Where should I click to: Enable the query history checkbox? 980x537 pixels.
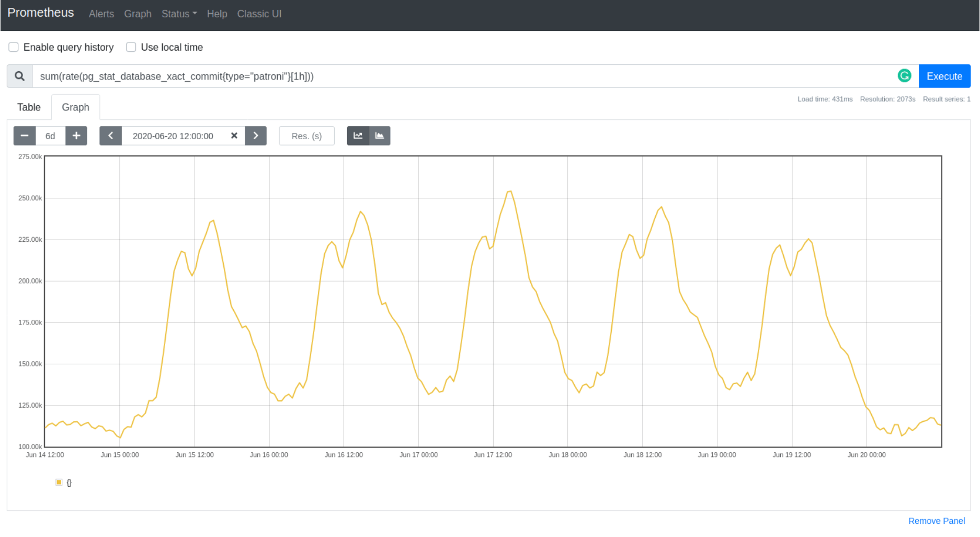click(13, 47)
